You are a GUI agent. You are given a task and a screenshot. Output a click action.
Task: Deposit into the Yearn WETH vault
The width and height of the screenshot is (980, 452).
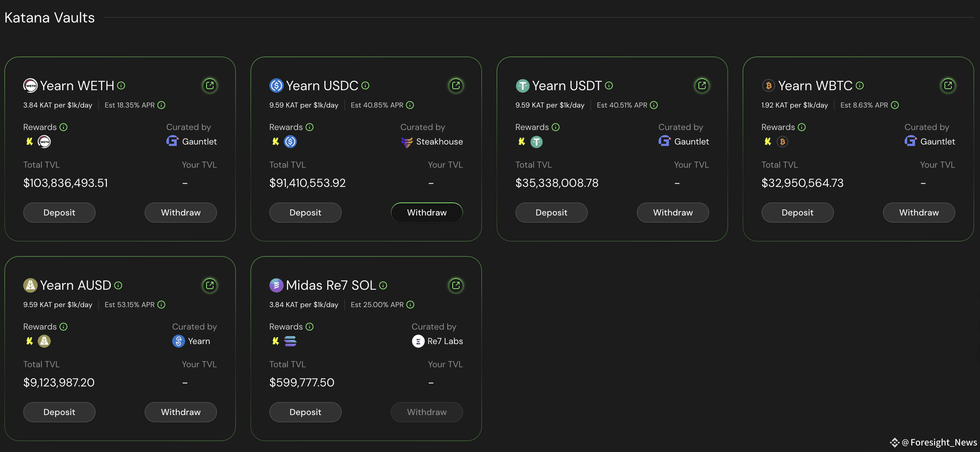click(x=59, y=213)
